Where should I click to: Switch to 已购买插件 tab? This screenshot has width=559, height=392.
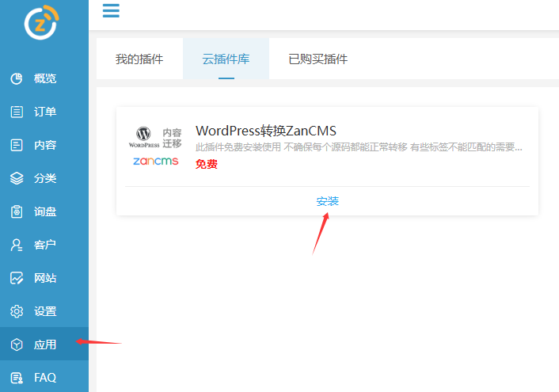coord(318,59)
